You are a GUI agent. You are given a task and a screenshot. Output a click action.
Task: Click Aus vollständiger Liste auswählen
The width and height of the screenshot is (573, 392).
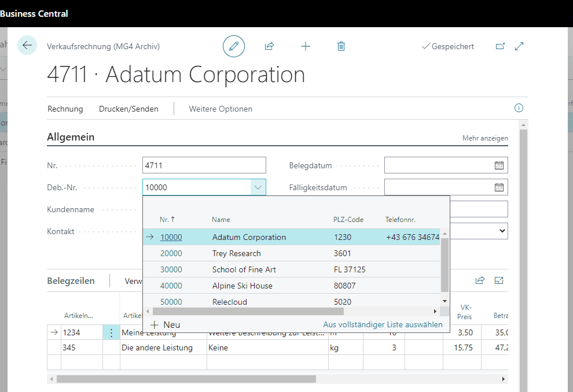383,325
